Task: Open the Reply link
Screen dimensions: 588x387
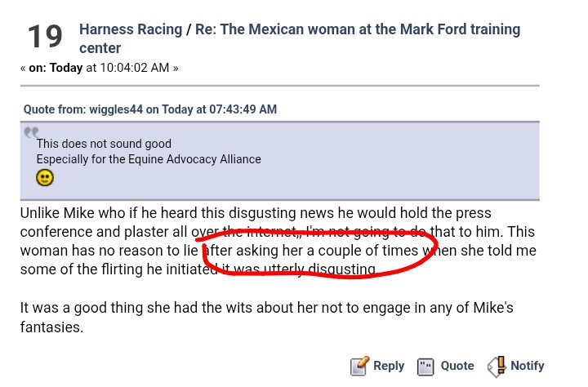Action: click(389, 366)
